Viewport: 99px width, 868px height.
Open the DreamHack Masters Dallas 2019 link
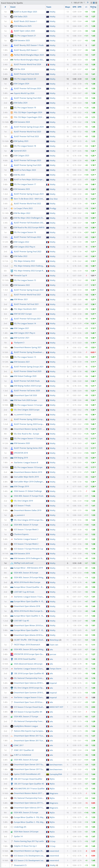click(x=28, y=510)
